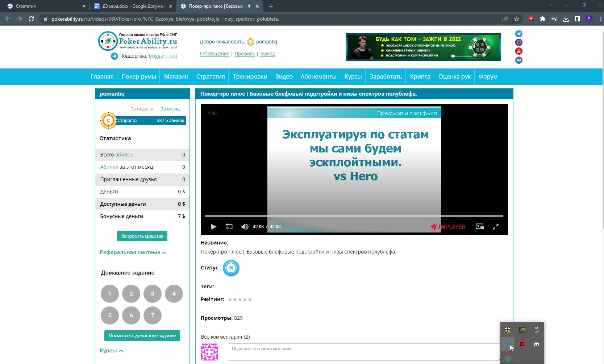Open NVIDIA settings from the tray
This screenshot has height=364, width=604.
tap(522, 330)
